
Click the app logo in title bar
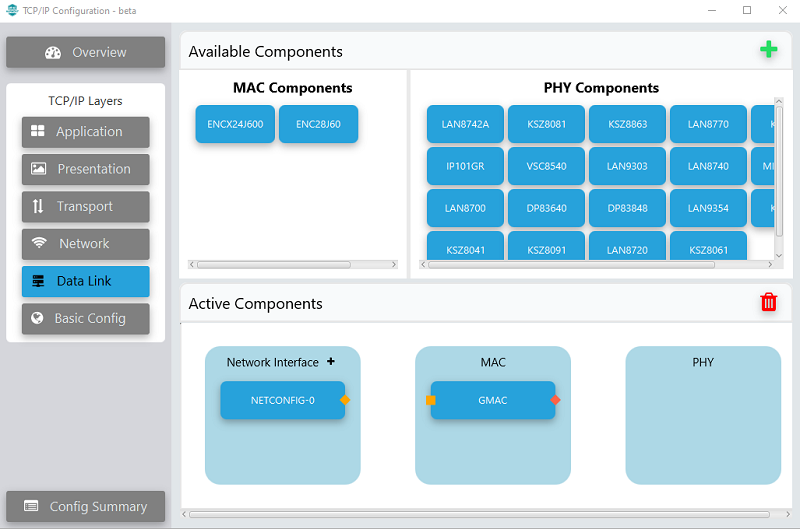[x=12, y=10]
